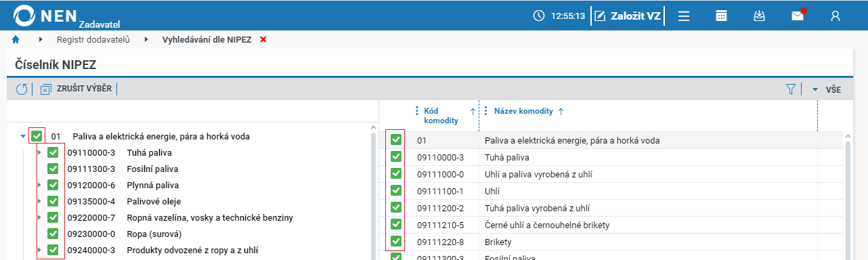
Task: Open the download inbox icon in header
Action: point(760,16)
